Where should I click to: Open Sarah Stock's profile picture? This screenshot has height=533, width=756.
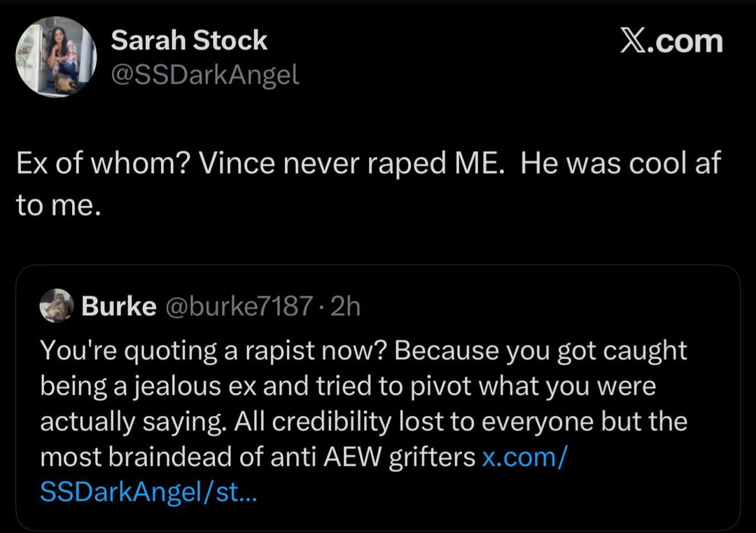click(x=56, y=57)
